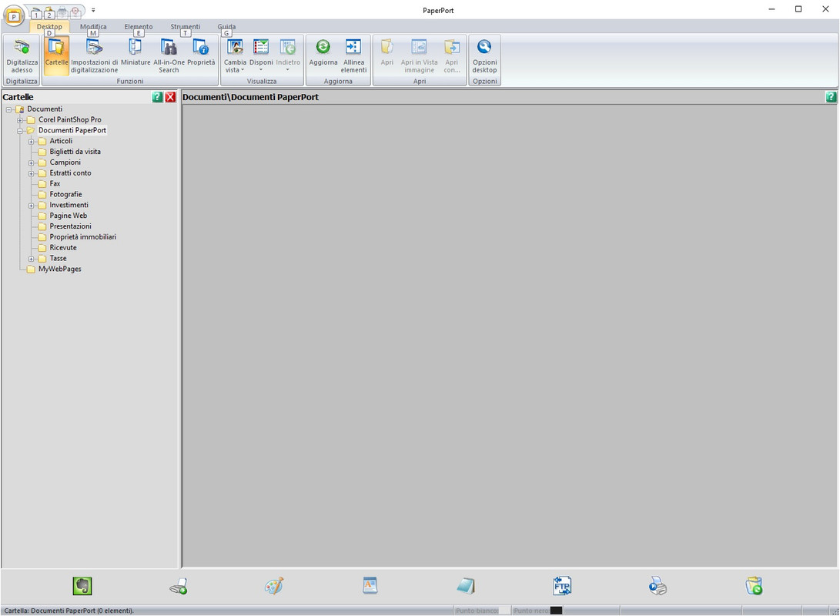Expand the Investimenti folder
Image resolution: width=840 pixels, height=616 pixels.
[31, 206]
